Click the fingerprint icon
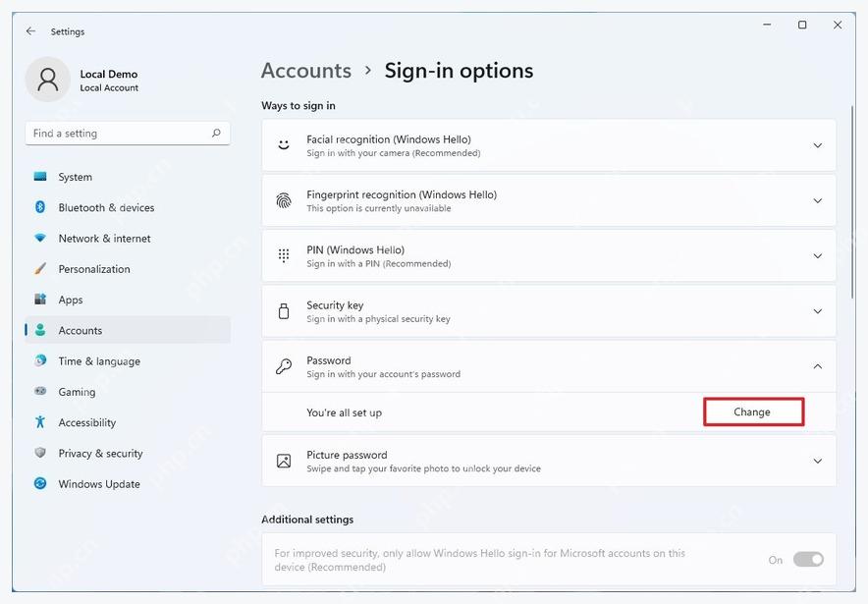868x604 pixels. (284, 200)
